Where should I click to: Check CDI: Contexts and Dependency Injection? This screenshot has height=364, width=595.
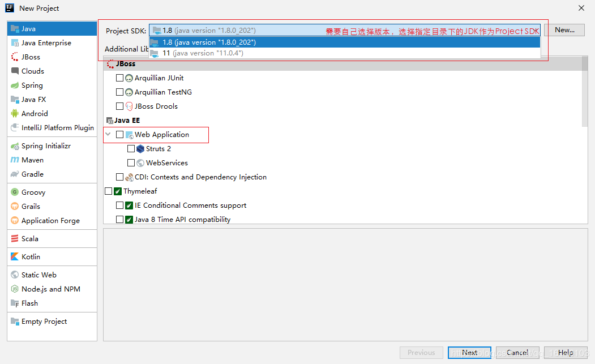pyautogui.click(x=119, y=177)
